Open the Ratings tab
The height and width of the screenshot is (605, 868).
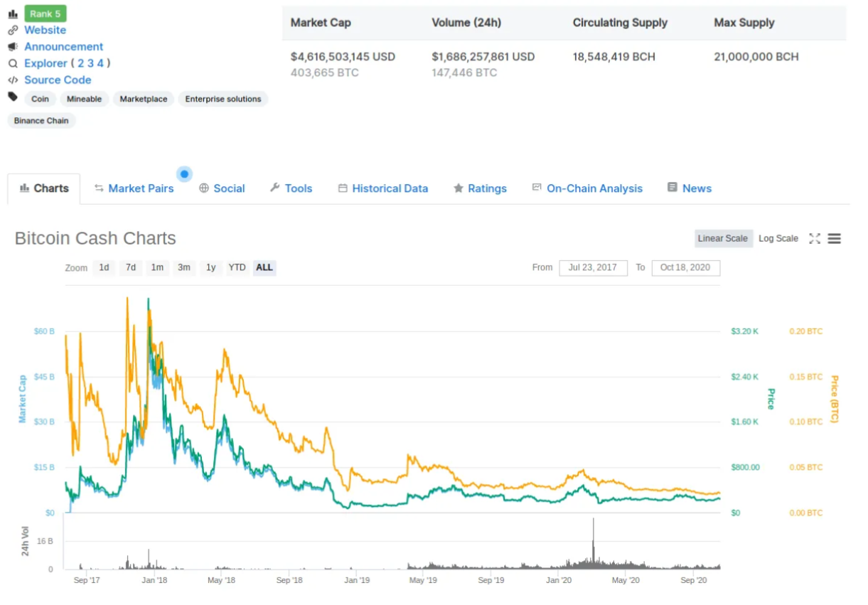(480, 188)
